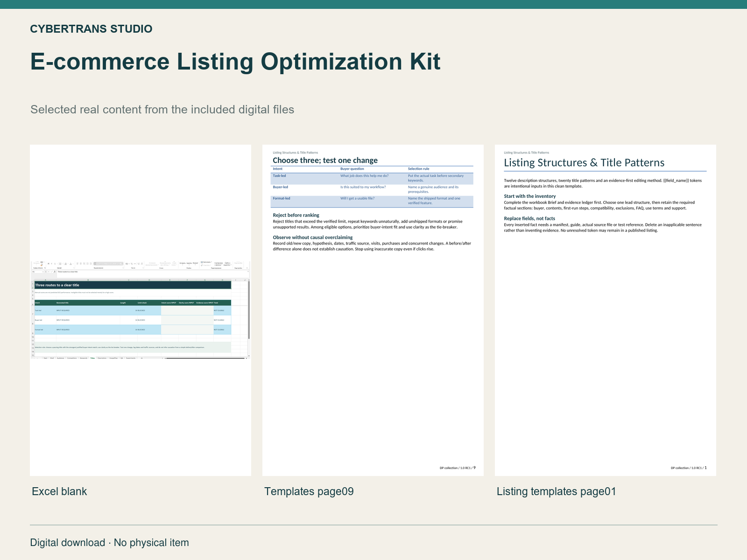This screenshot has width=747, height=560.
Task: Click the 'Format-led' table row label
Action: [282, 198]
